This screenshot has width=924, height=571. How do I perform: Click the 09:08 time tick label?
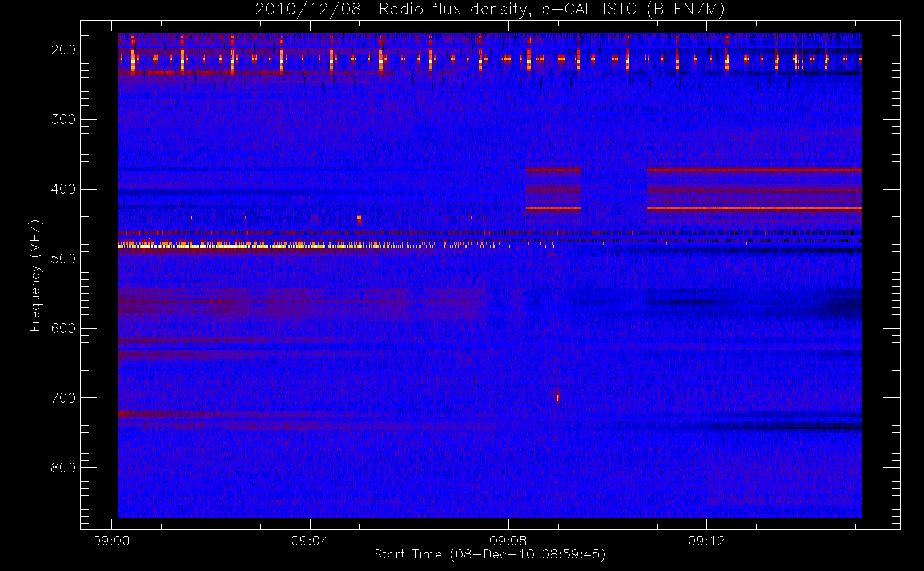tap(508, 541)
